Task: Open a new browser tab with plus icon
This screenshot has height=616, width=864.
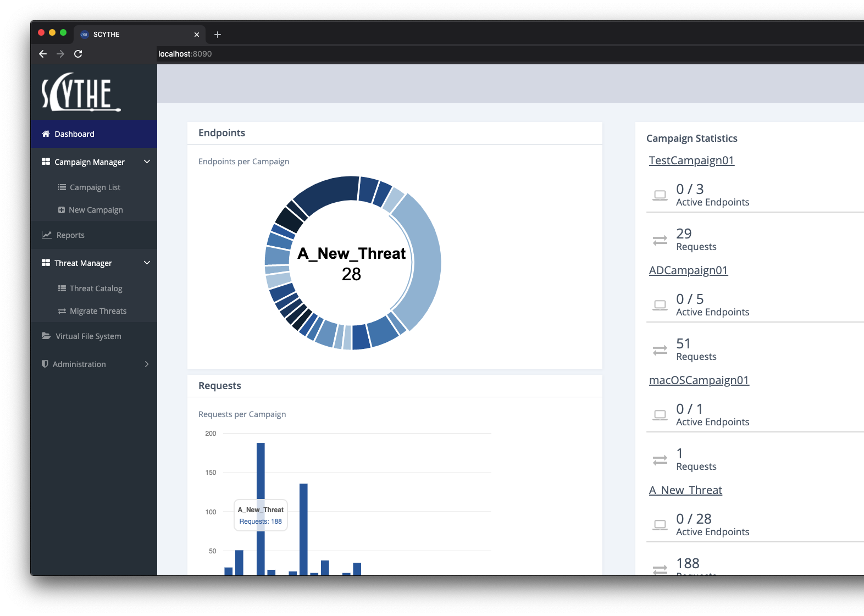Action: [x=218, y=35]
